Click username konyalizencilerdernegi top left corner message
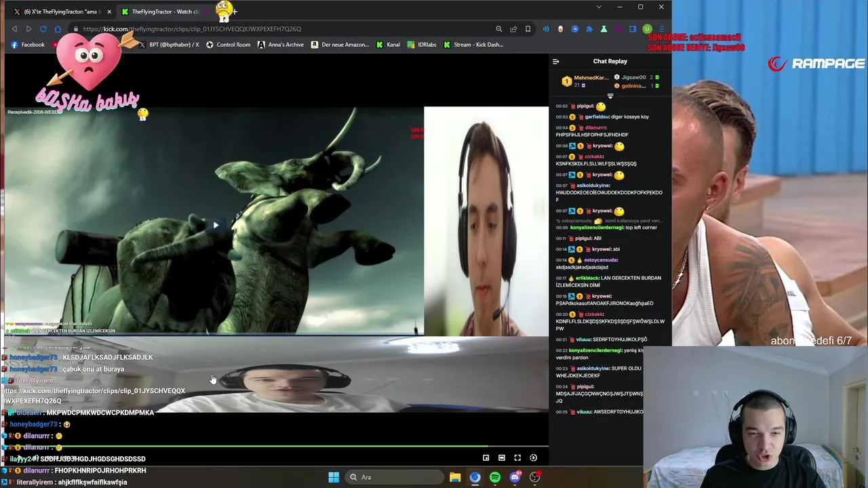Image resolution: width=868 pixels, height=488 pixels. [597, 228]
